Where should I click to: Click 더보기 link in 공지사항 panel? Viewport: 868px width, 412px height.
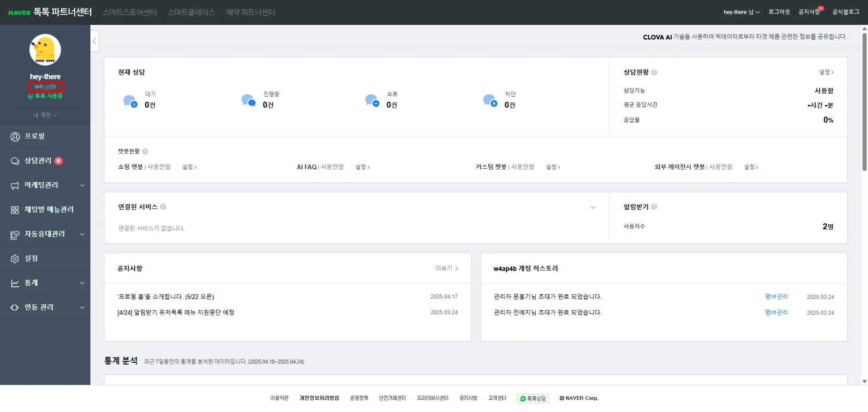447,269
